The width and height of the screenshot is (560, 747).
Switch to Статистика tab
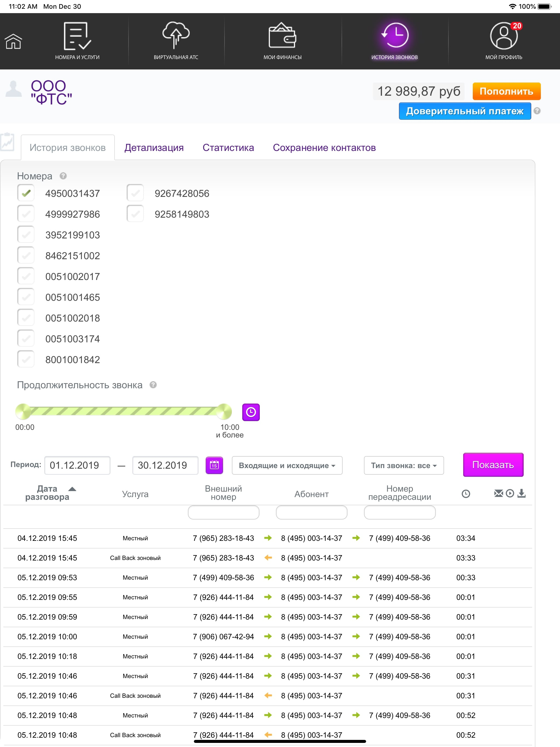[228, 148]
